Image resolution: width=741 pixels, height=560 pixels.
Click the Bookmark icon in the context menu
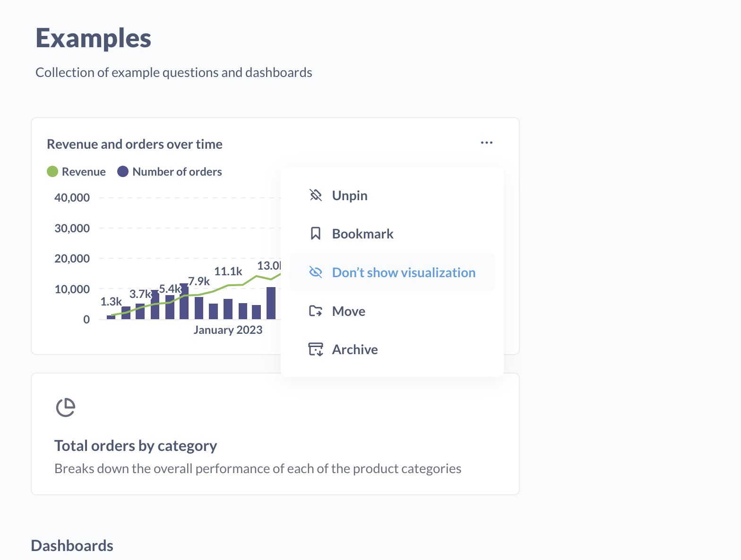315,233
